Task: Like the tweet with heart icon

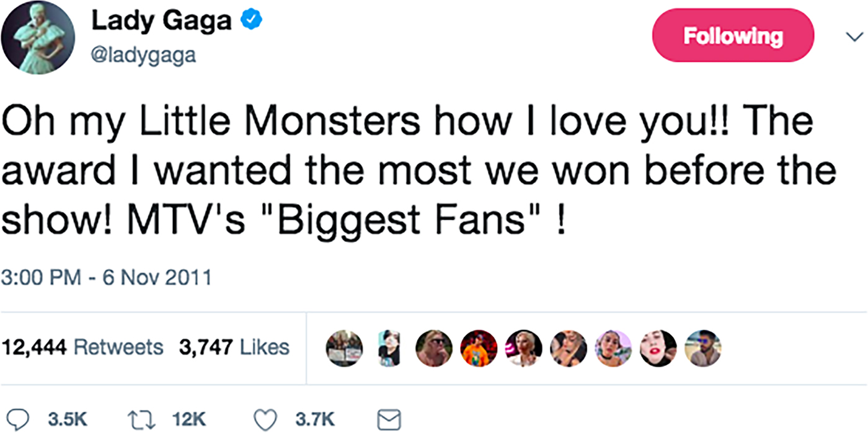Action: tap(267, 419)
